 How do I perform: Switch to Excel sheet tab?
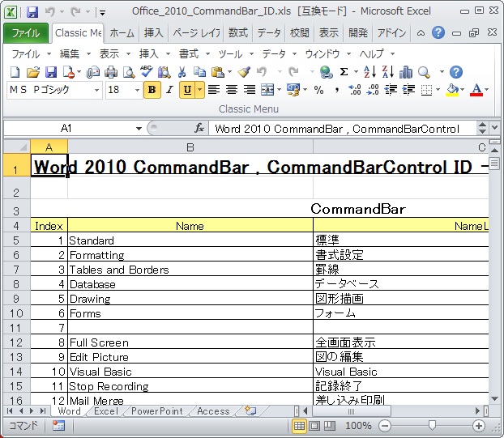pos(106,411)
